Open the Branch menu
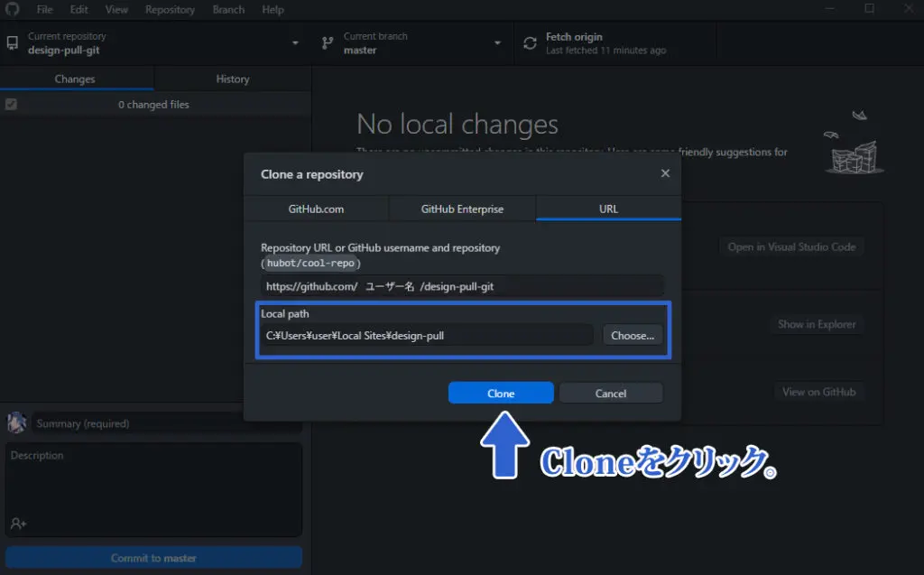924x575 pixels. tap(228, 9)
